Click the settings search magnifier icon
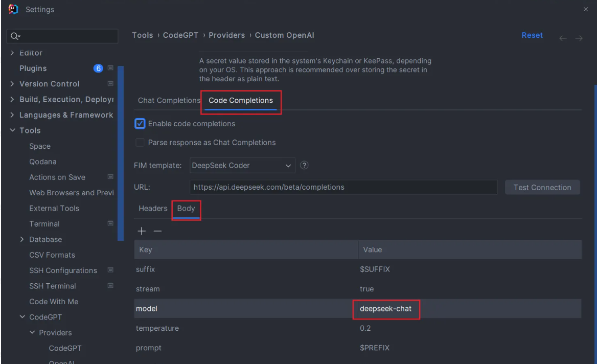The image size is (597, 364). [15, 36]
